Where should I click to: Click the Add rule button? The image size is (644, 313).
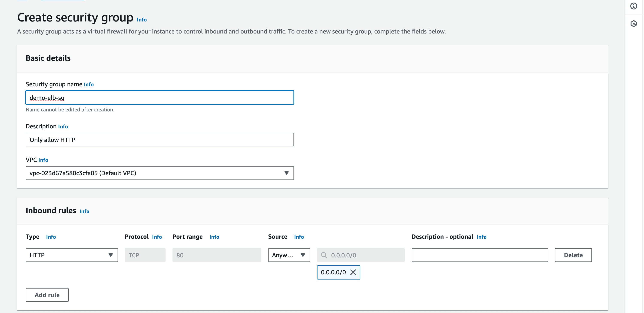tap(47, 295)
